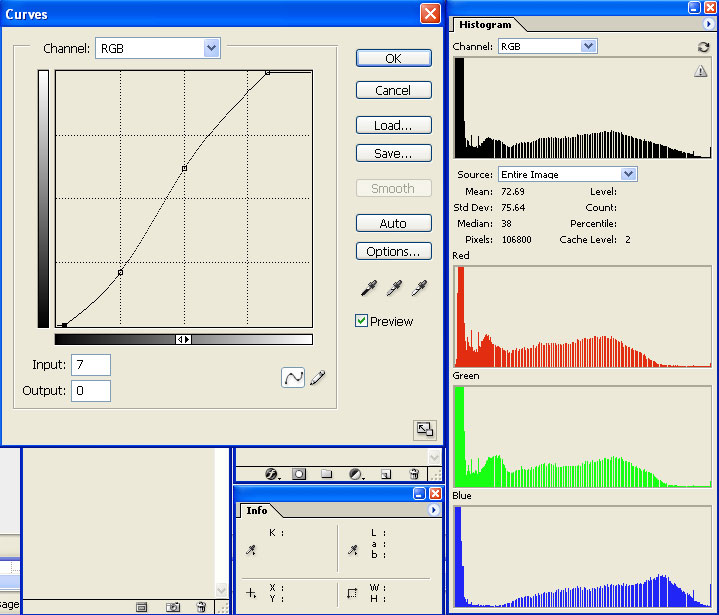This screenshot has height=615, width=719.
Task: Click the Mean value 72.69
Action: [513, 192]
